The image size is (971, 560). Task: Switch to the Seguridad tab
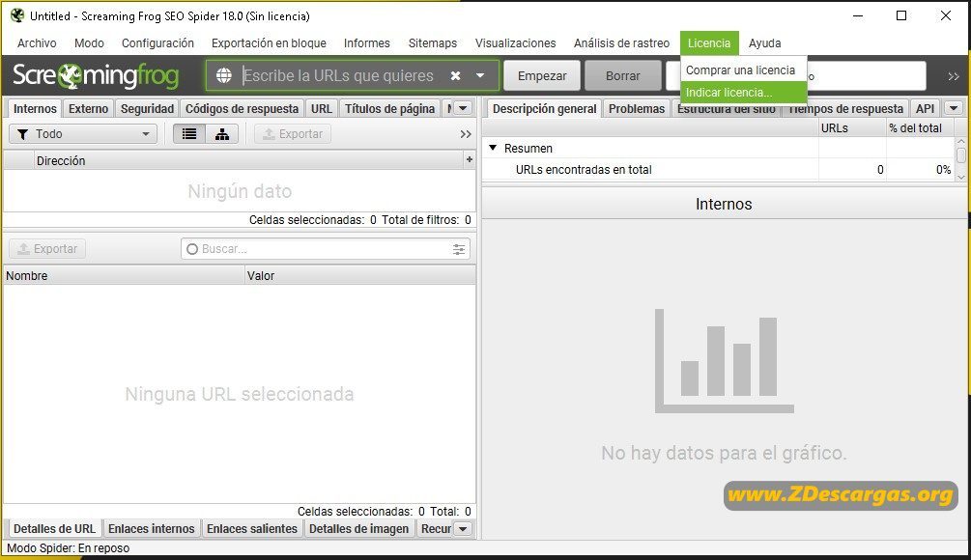click(x=147, y=108)
